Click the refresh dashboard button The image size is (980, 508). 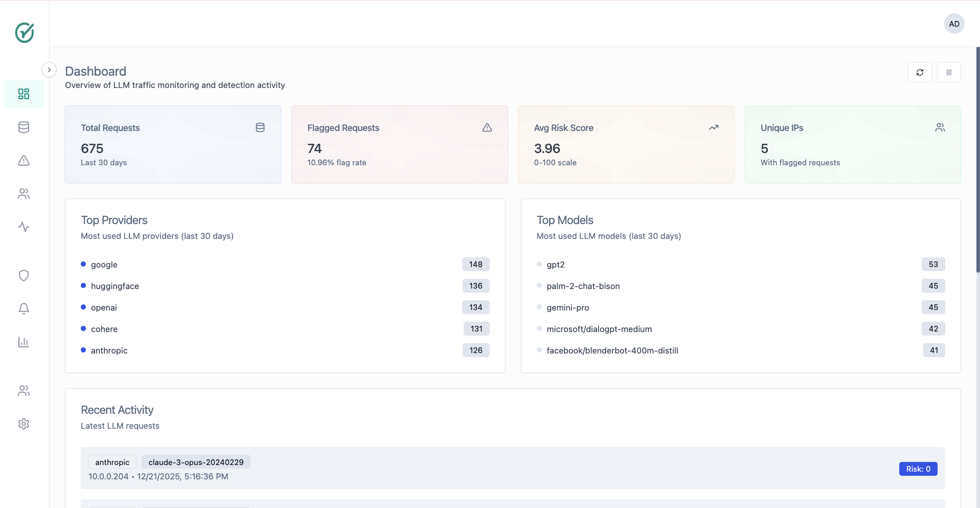pyautogui.click(x=919, y=72)
